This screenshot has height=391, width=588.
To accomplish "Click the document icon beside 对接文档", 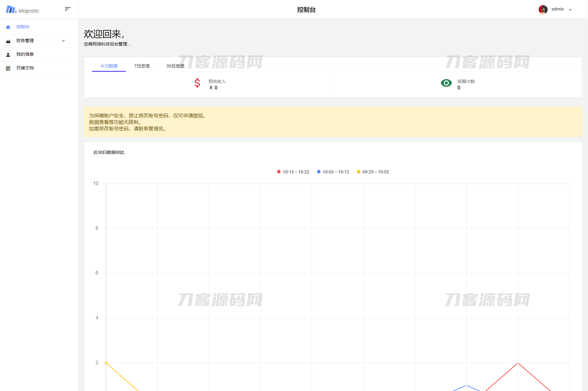I will click(x=8, y=68).
